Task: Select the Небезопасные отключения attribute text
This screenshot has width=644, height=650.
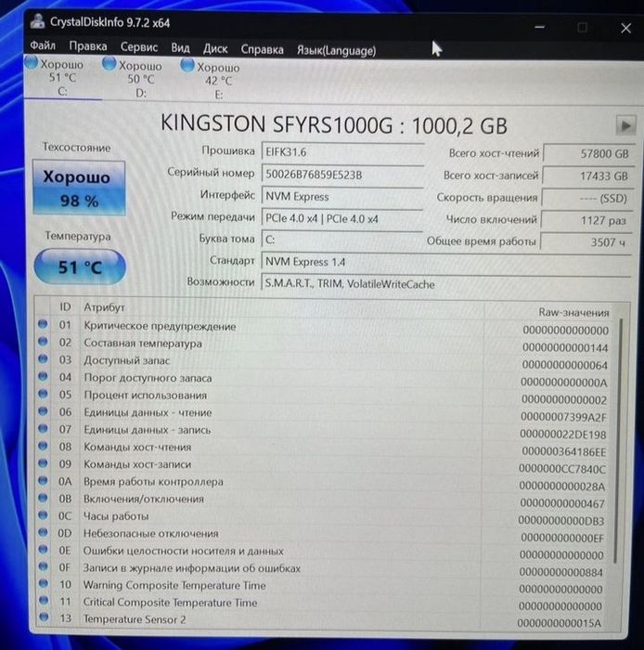Action: point(150,534)
